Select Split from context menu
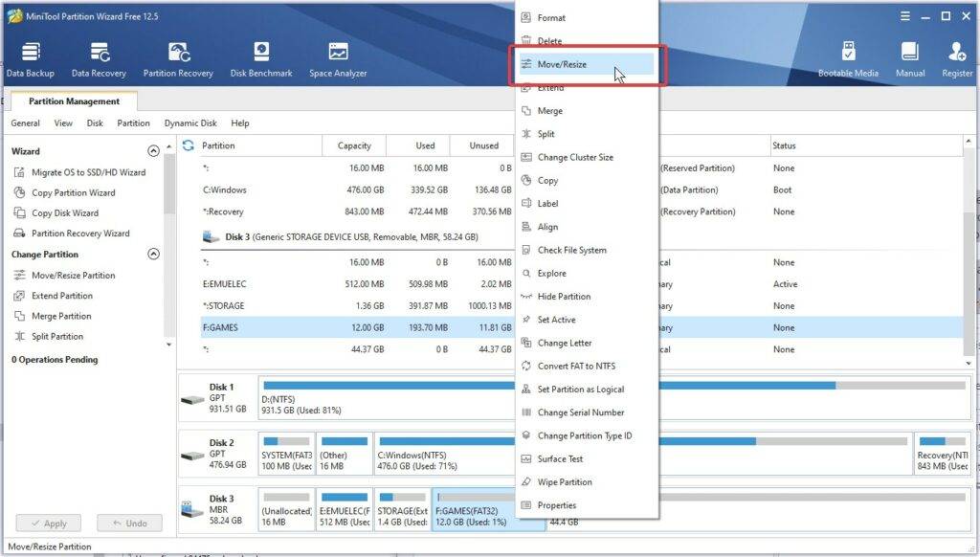Screen dimensions: 980x557 pyautogui.click(x=587, y=134)
